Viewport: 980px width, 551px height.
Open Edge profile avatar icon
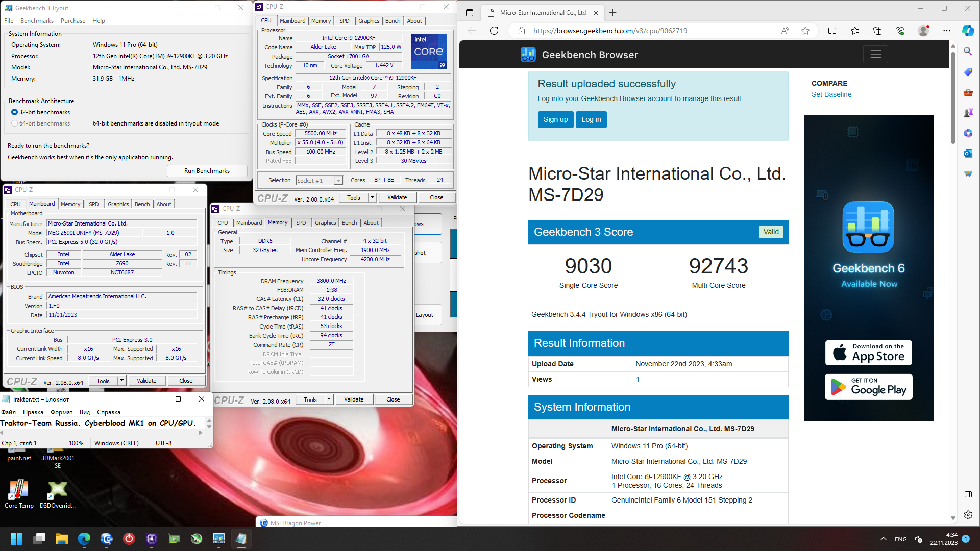point(923,31)
